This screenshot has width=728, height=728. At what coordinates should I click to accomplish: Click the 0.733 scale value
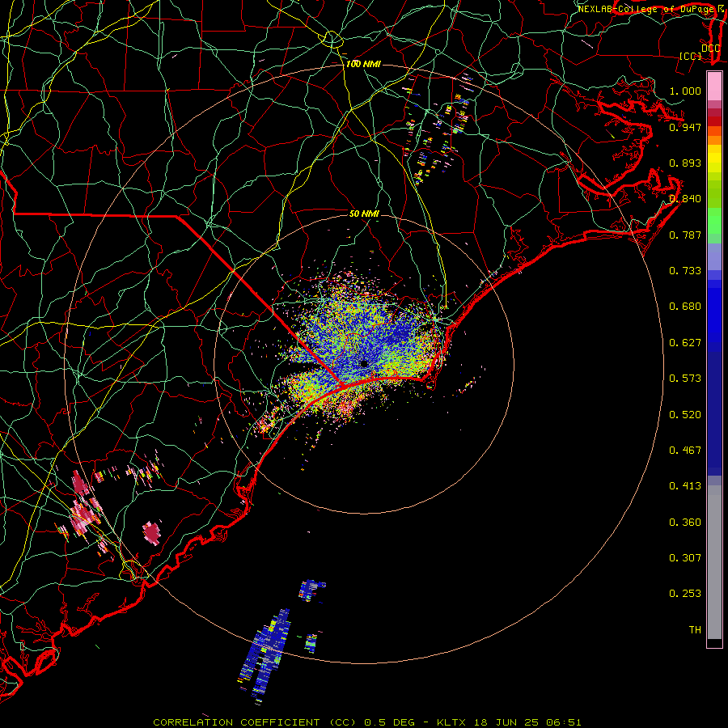685,271
